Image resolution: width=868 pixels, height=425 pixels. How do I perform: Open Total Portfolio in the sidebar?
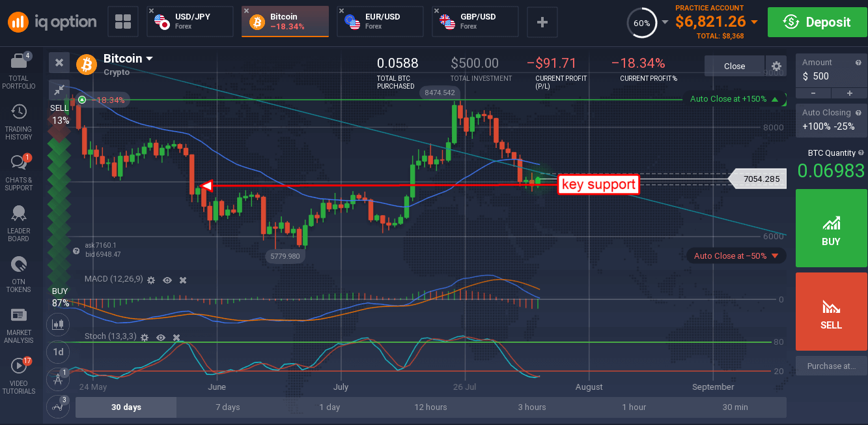[x=19, y=70]
